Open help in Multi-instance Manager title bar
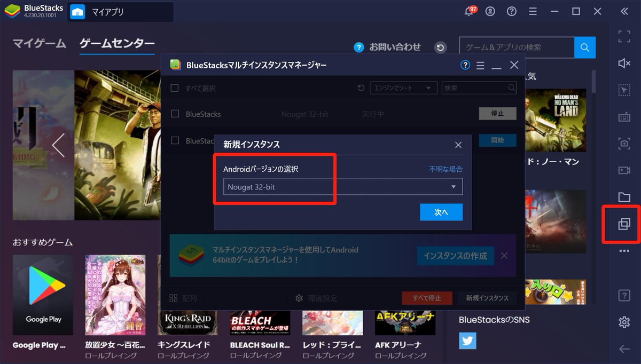641x364 pixels. pyautogui.click(x=465, y=65)
